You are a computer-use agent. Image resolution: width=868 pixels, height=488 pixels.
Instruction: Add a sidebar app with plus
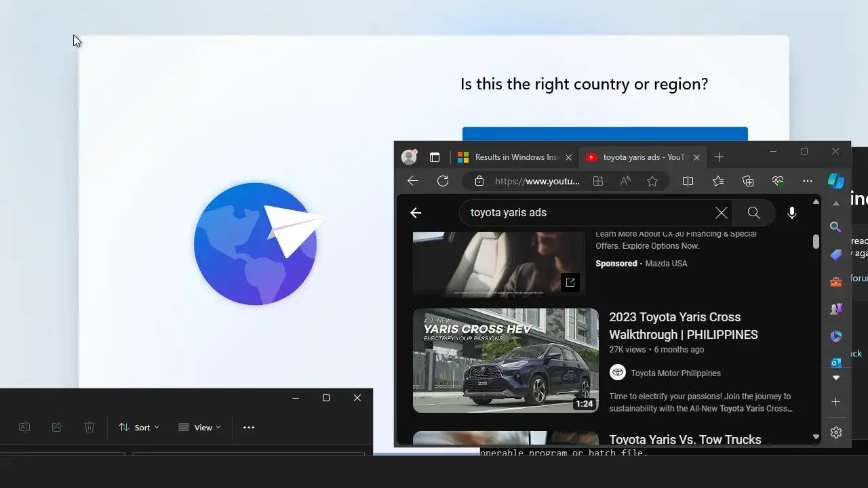point(836,402)
